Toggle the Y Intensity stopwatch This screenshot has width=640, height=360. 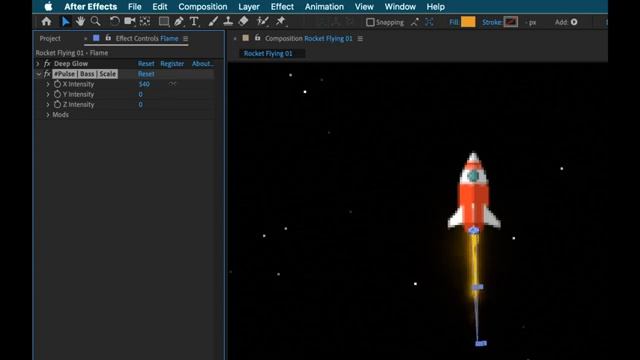point(57,94)
